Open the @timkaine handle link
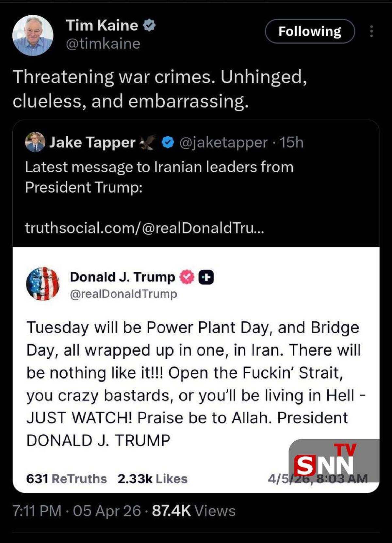The width and height of the screenshot is (392, 543). [x=103, y=44]
